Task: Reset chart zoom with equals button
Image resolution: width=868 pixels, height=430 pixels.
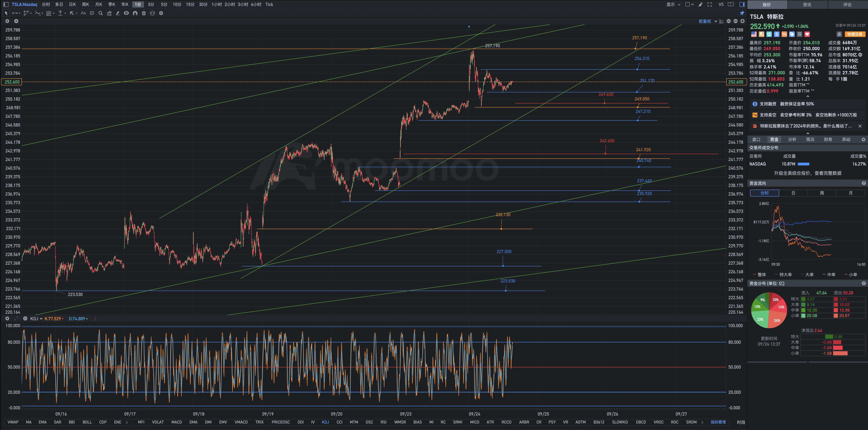Action: (729, 21)
